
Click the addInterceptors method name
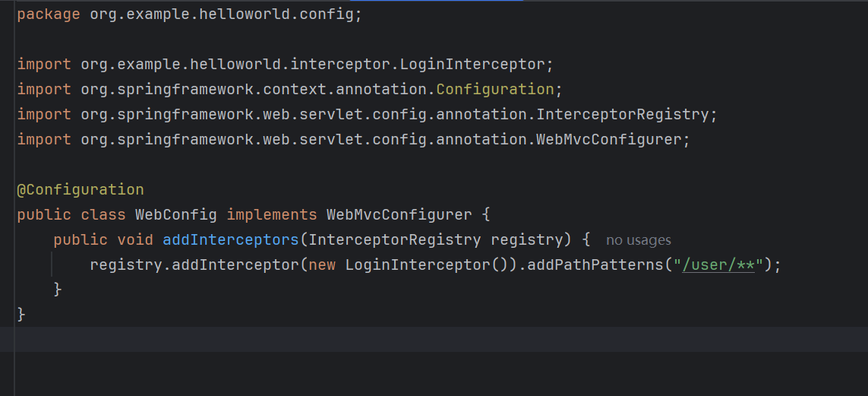point(230,239)
